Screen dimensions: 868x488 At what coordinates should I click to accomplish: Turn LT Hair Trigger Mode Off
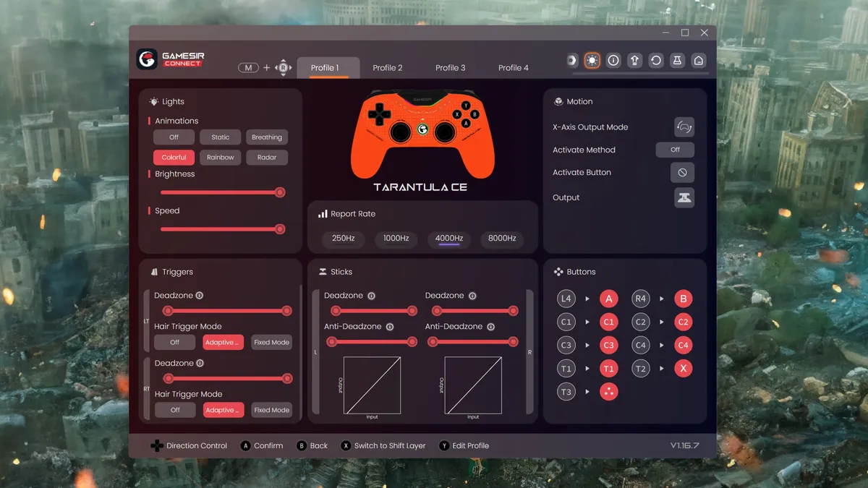click(175, 343)
